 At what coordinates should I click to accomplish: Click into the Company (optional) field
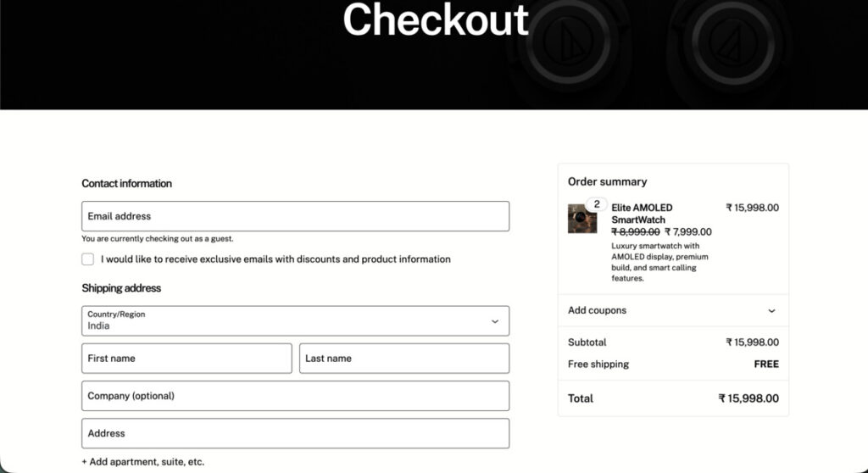[x=295, y=396]
